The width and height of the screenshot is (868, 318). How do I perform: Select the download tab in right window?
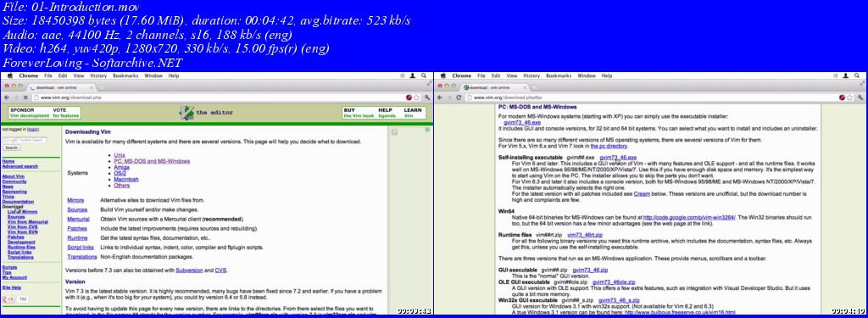494,87
